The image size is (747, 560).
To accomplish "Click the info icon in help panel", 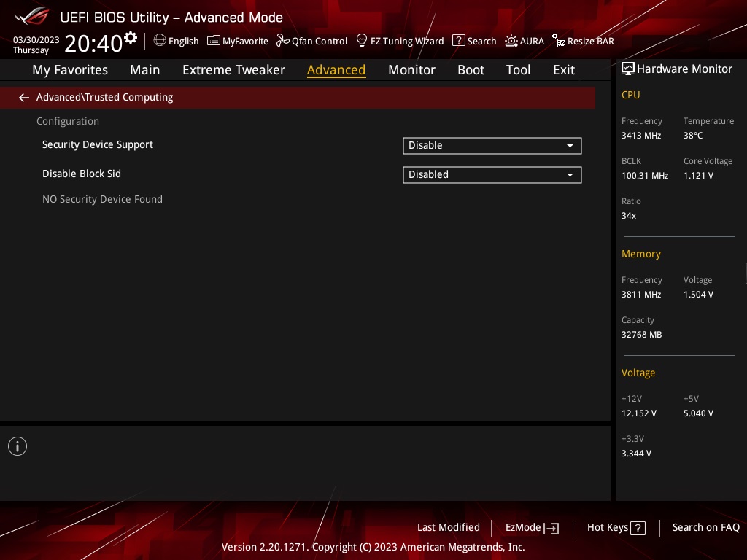I will click(x=18, y=446).
